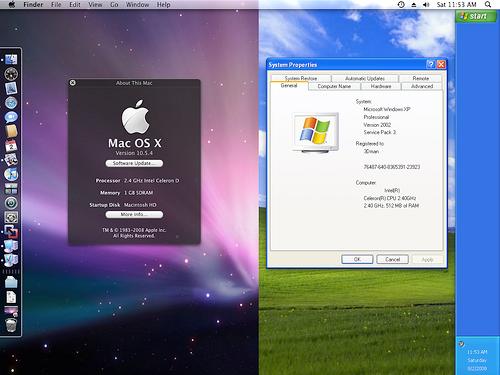Open the Windows start button

476,16
